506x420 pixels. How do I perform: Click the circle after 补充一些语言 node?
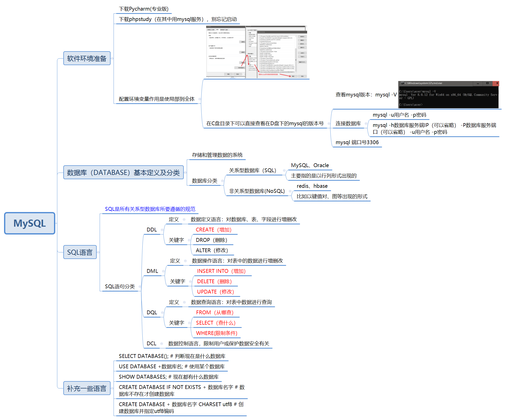click(x=112, y=388)
